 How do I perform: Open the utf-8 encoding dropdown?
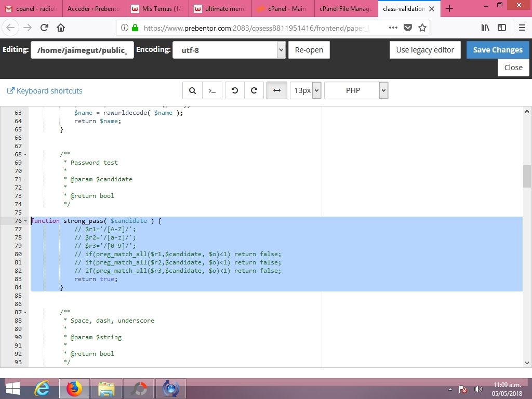pyautogui.click(x=229, y=50)
